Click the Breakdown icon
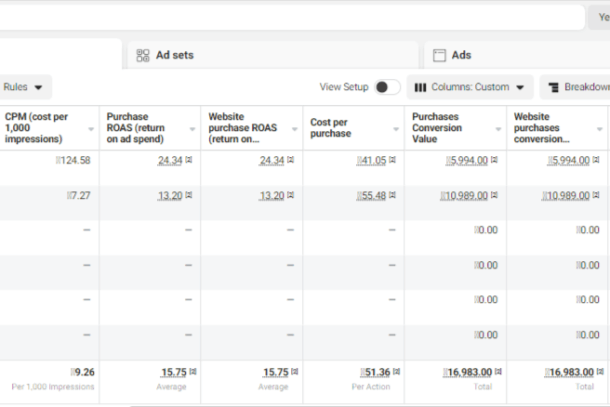 point(552,87)
